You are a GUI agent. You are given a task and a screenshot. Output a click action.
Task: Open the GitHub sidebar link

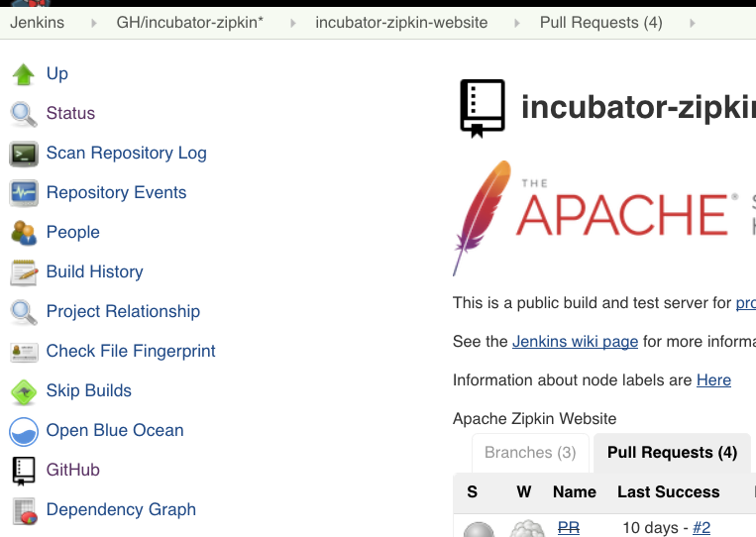pos(72,470)
